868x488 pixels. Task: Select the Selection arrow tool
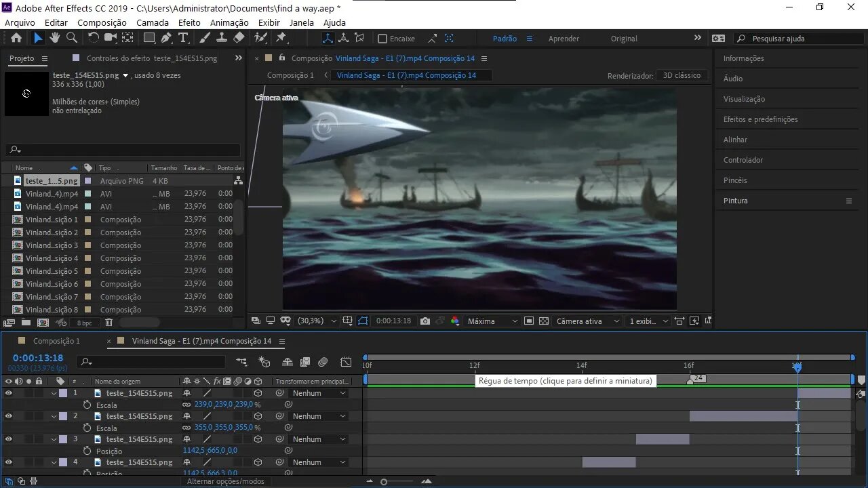(x=38, y=38)
